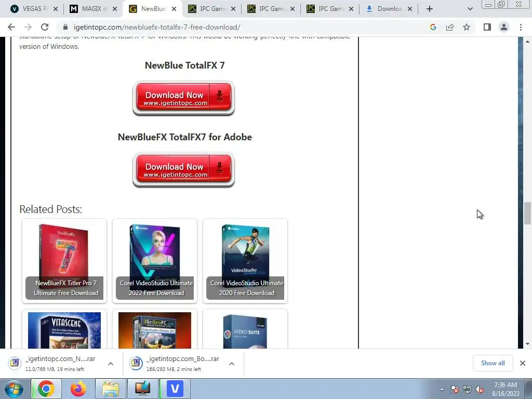Open a new browser tab

point(430,9)
